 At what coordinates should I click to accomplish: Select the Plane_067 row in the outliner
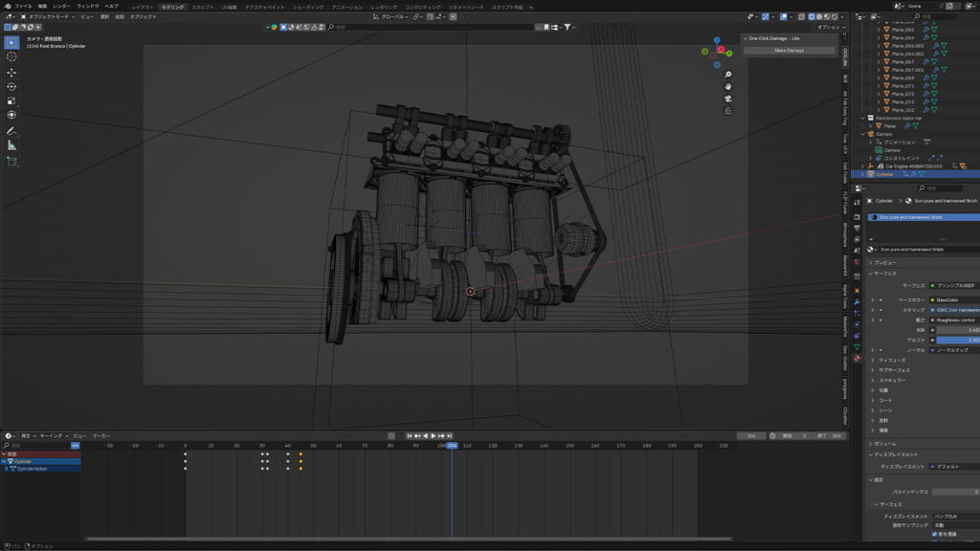point(903,62)
